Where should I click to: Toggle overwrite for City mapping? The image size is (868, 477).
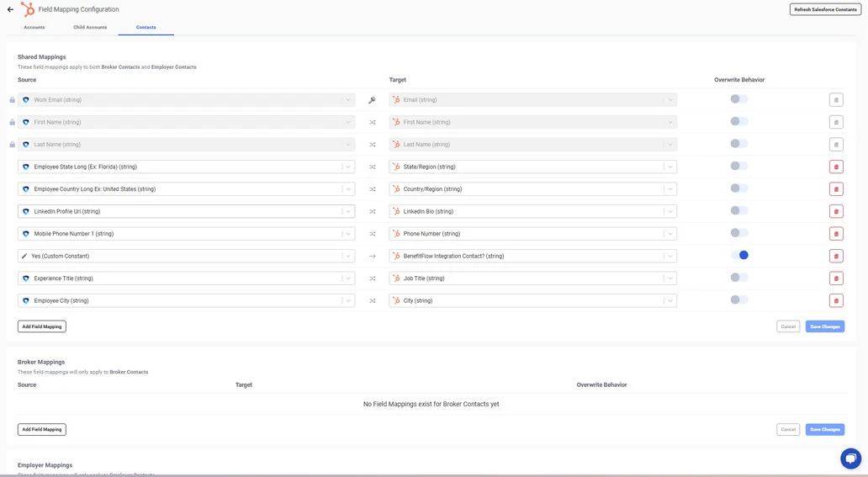click(x=739, y=299)
